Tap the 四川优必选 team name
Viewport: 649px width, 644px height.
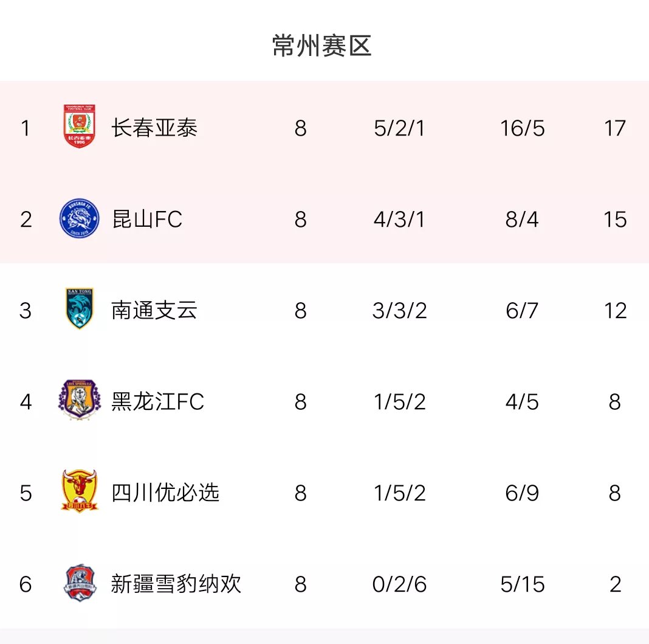[x=165, y=493]
